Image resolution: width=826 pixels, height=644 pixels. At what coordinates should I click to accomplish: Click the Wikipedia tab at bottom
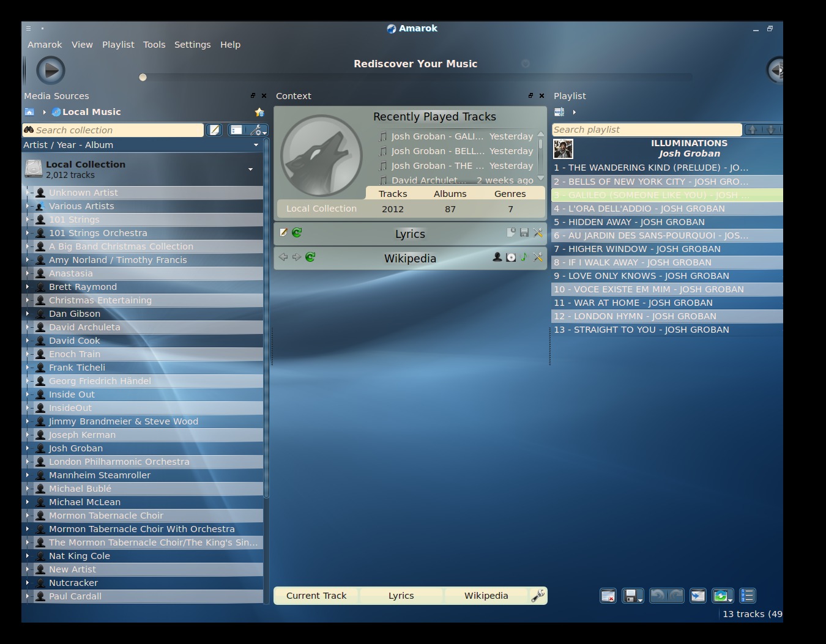click(x=486, y=596)
